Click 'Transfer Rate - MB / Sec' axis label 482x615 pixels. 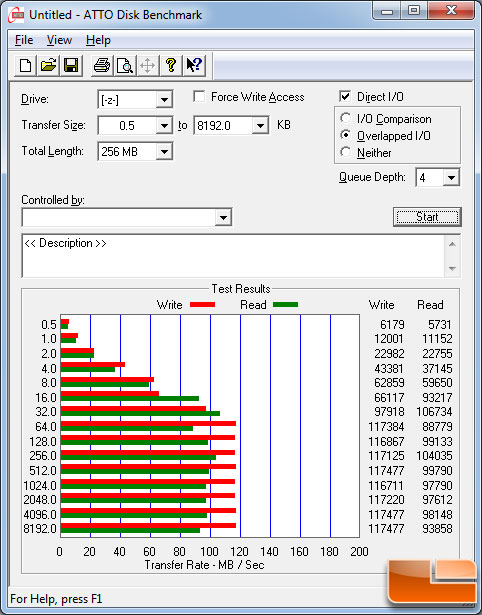204,565
